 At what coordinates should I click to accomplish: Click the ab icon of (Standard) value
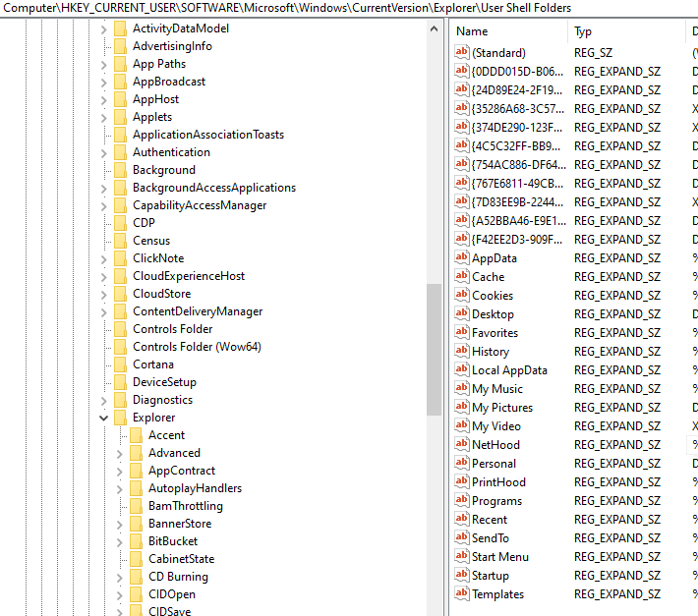(x=462, y=52)
